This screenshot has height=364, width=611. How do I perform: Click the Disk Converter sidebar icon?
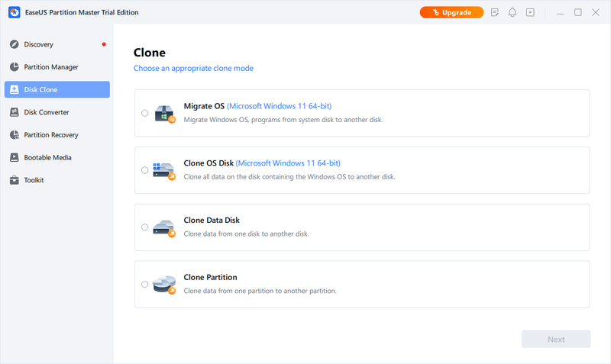14,112
